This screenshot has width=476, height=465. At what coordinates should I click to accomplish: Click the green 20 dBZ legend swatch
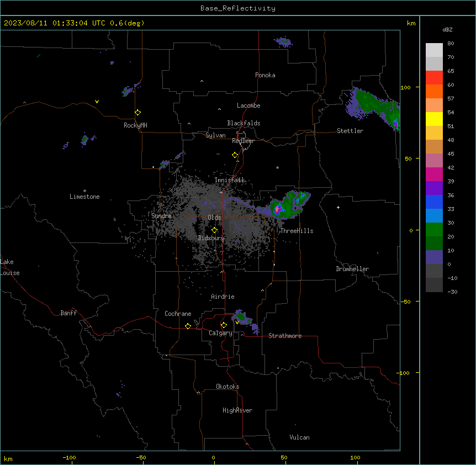point(434,230)
